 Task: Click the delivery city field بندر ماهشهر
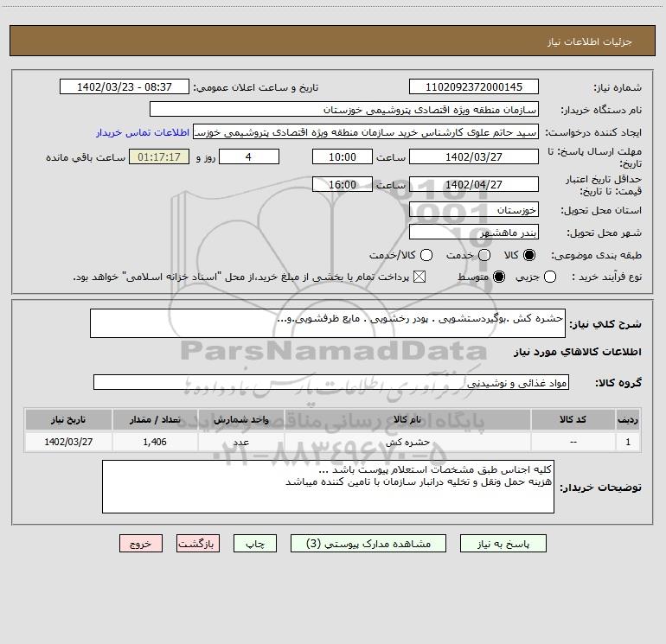click(x=474, y=233)
